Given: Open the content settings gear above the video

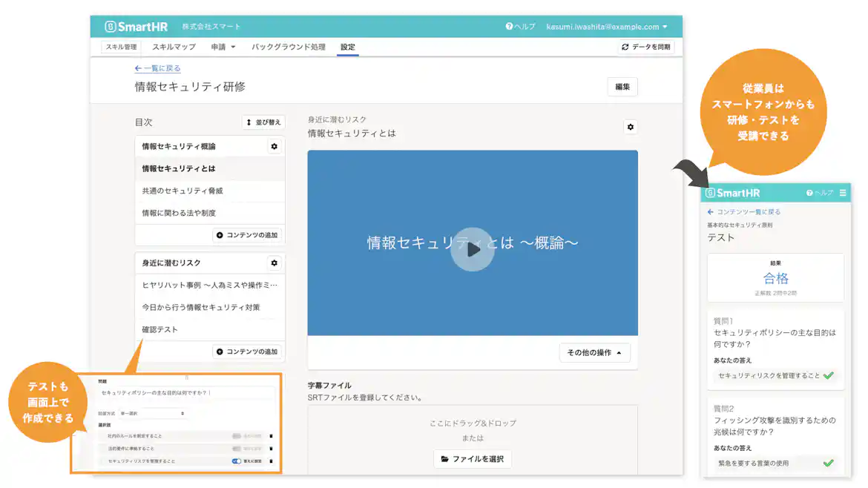Looking at the screenshot, I should [630, 127].
